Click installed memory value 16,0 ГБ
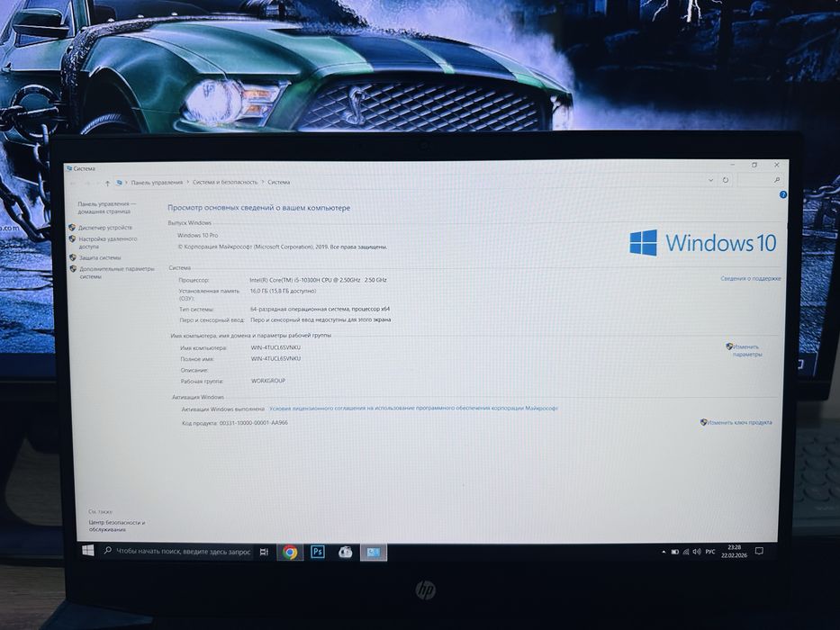The width and height of the screenshot is (840, 630). tap(283, 291)
